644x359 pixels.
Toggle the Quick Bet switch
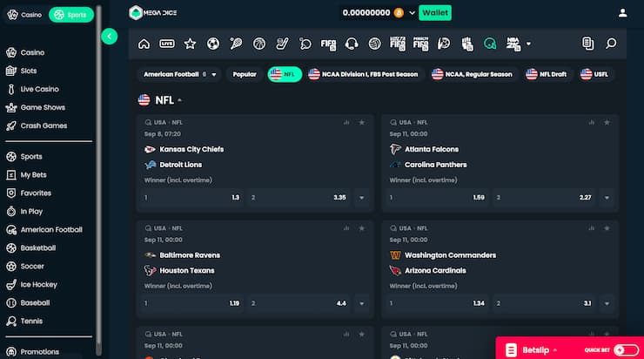(x=626, y=350)
